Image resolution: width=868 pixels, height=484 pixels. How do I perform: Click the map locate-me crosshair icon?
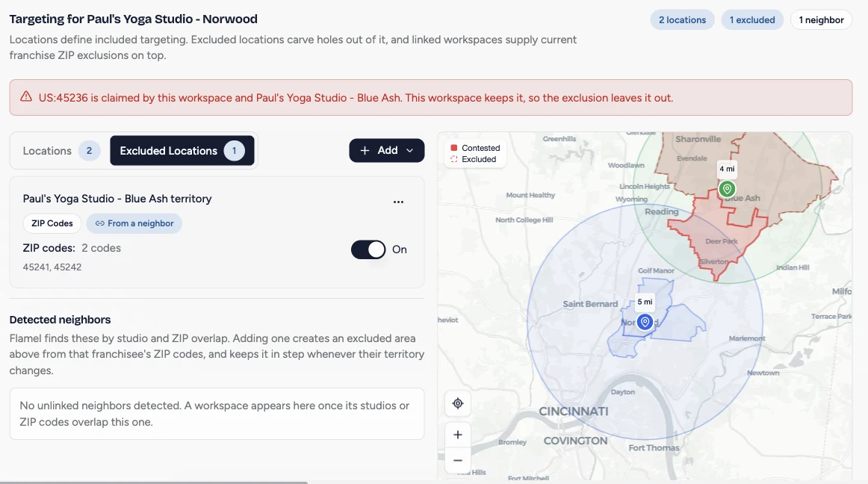point(458,403)
